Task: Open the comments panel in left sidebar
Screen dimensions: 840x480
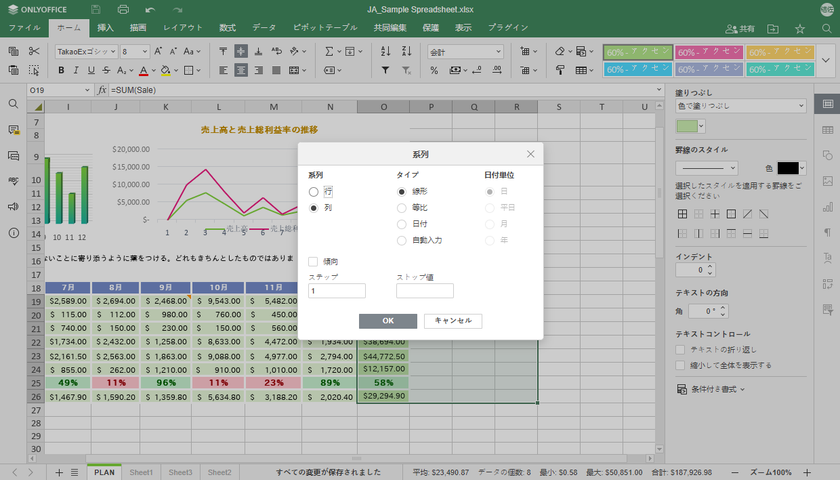Action: click(13, 130)
